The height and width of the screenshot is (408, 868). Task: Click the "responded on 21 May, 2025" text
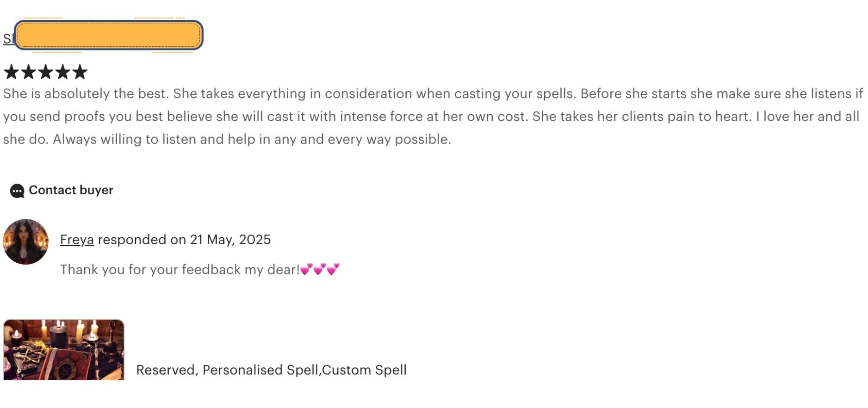tap(184, 240)
